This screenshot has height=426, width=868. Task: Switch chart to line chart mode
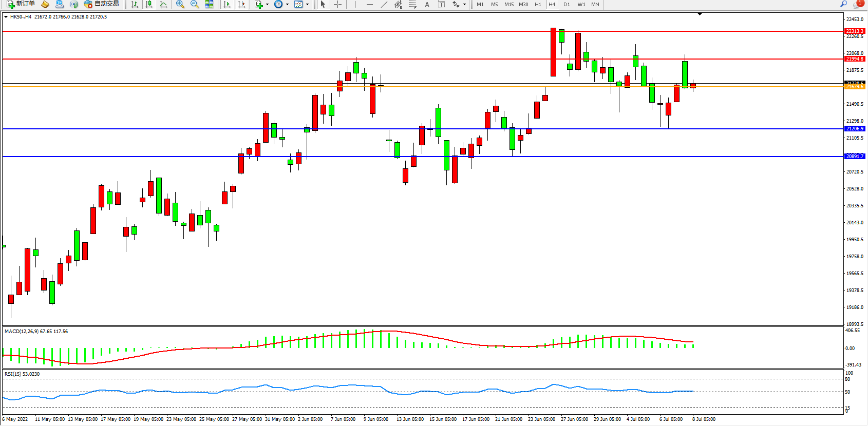tap(163, 4)
